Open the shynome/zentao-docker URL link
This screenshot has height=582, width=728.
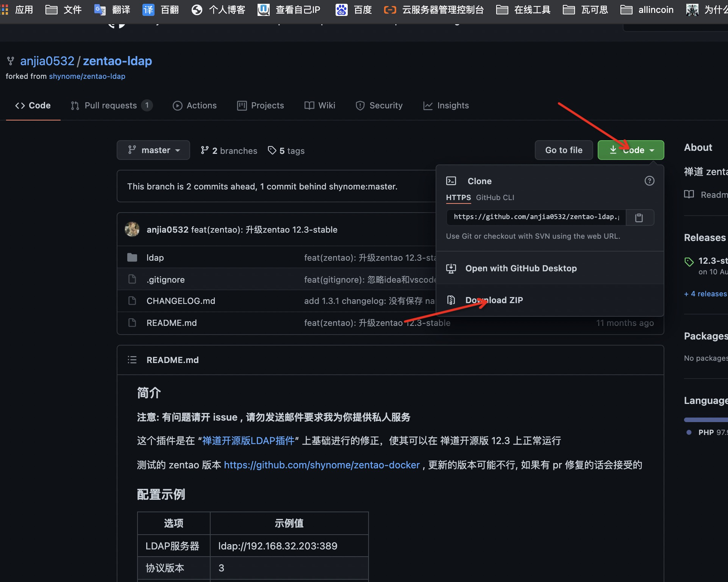(322, 465)
